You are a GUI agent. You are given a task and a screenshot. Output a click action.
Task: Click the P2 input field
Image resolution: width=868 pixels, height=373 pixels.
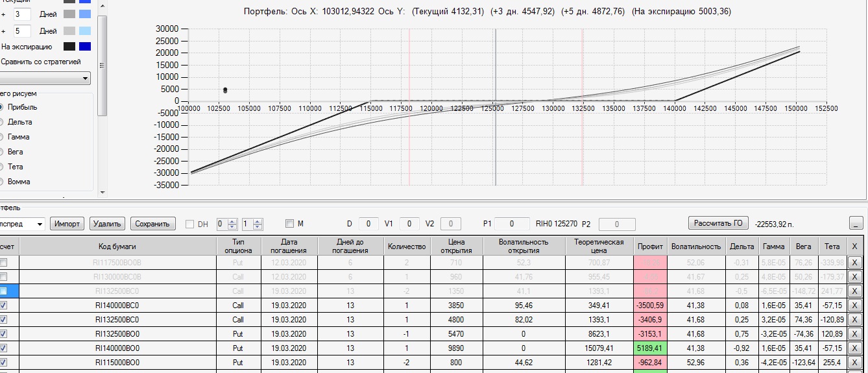616,224
